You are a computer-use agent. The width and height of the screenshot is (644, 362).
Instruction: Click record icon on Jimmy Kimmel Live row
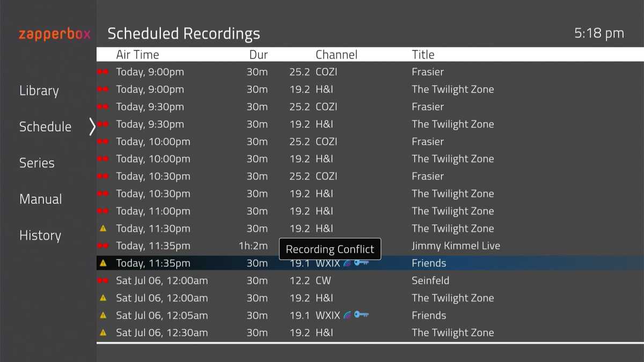click(x=103, y=246)
